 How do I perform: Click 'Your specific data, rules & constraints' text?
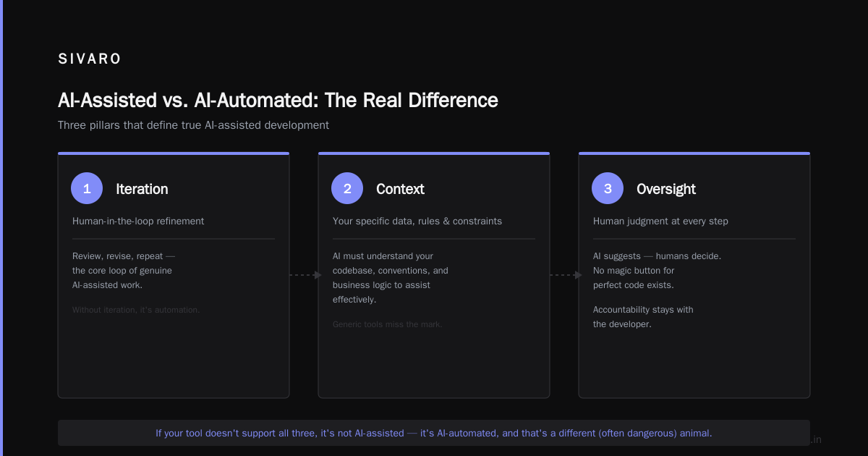tap(417, 221)
